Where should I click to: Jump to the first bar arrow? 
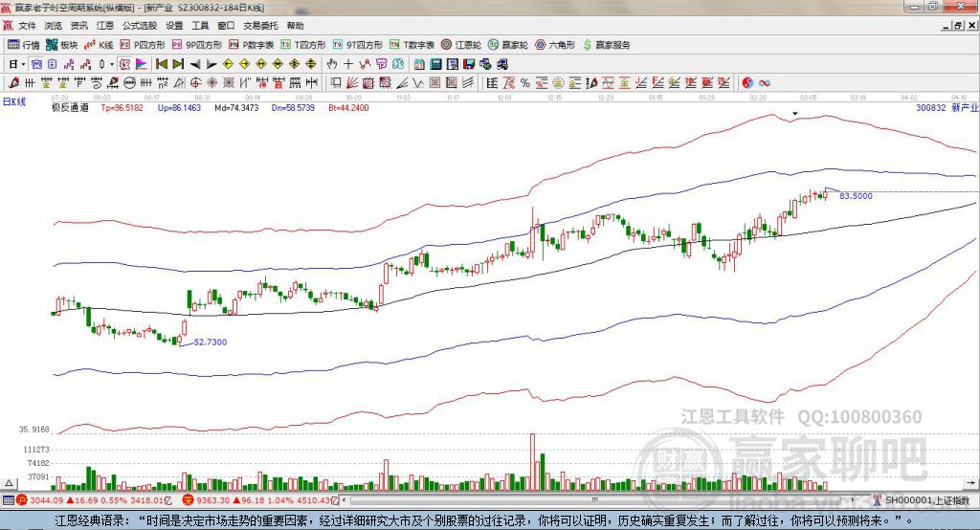[x=161, y=64]
